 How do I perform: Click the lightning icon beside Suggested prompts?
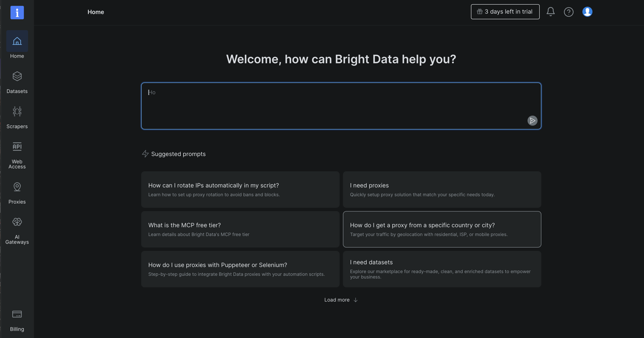145,154
